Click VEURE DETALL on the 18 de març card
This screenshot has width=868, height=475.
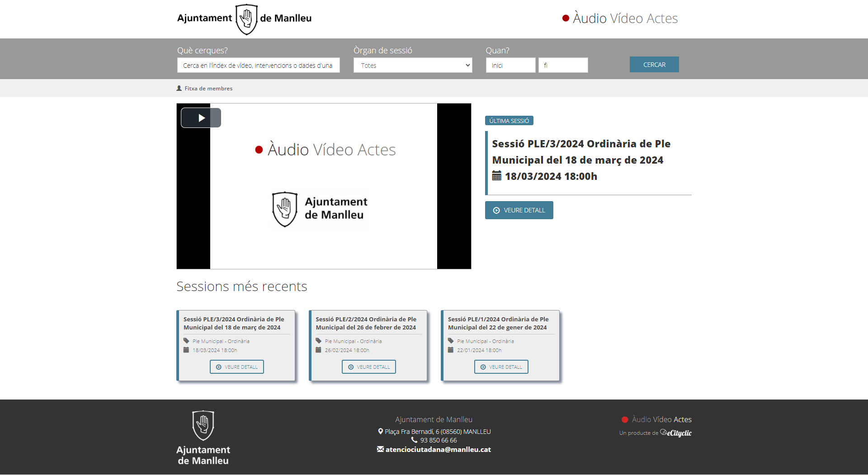(236, 367)
